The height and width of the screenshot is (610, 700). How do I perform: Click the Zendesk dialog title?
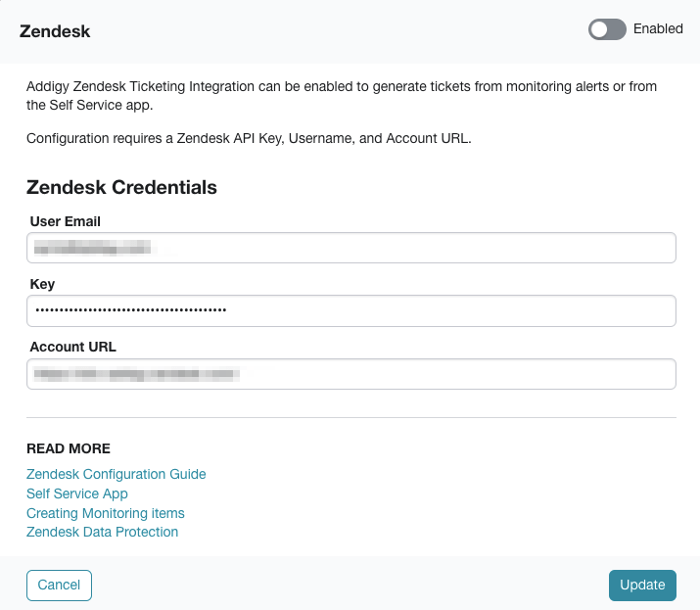click(55, 31)
